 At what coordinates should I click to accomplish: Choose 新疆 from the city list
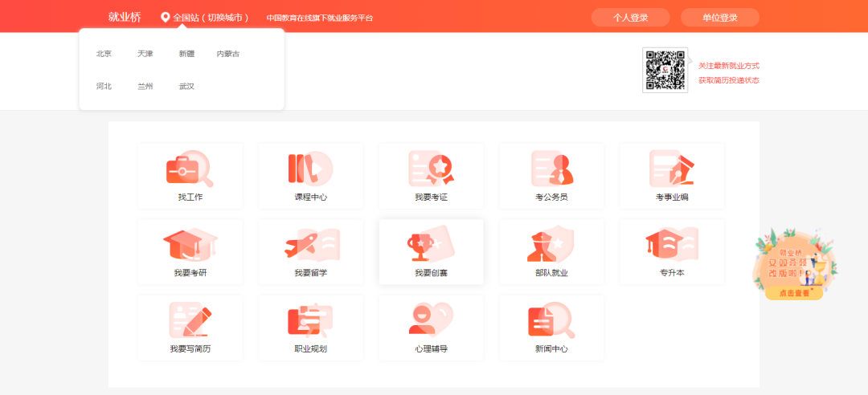point(186,54)
